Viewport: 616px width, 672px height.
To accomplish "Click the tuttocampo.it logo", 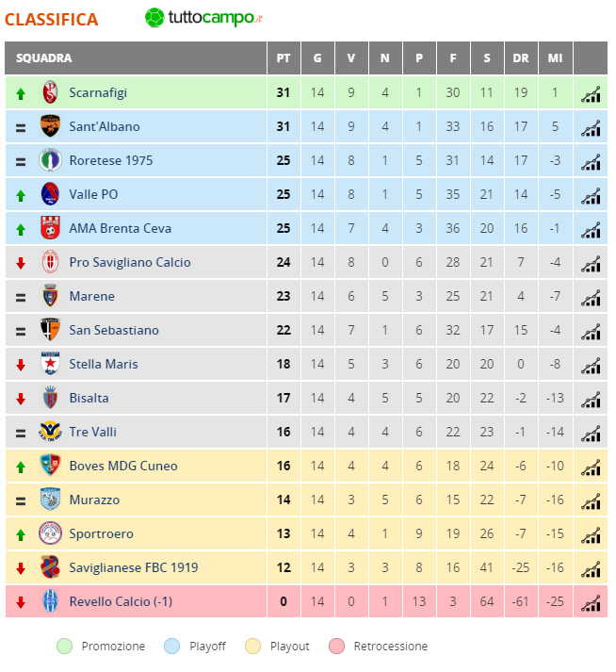I will pyautogui.click(x=203, y=18).
